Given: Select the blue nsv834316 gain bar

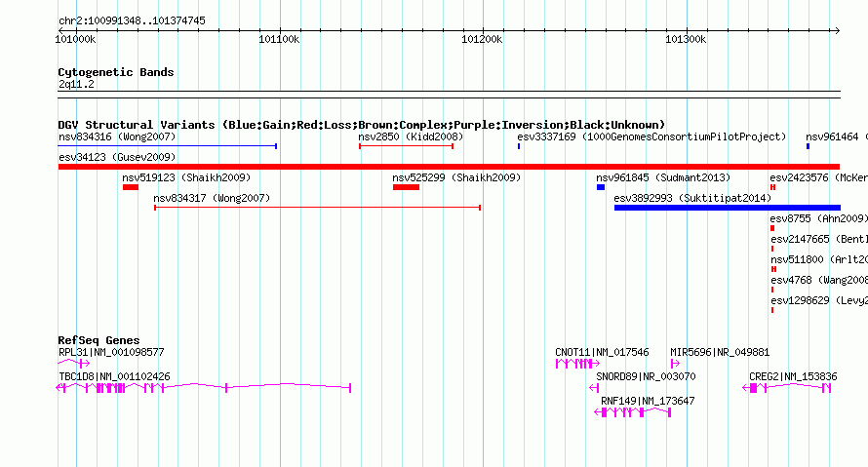Looking at the screenshot, I should click(x=167, y=146).
